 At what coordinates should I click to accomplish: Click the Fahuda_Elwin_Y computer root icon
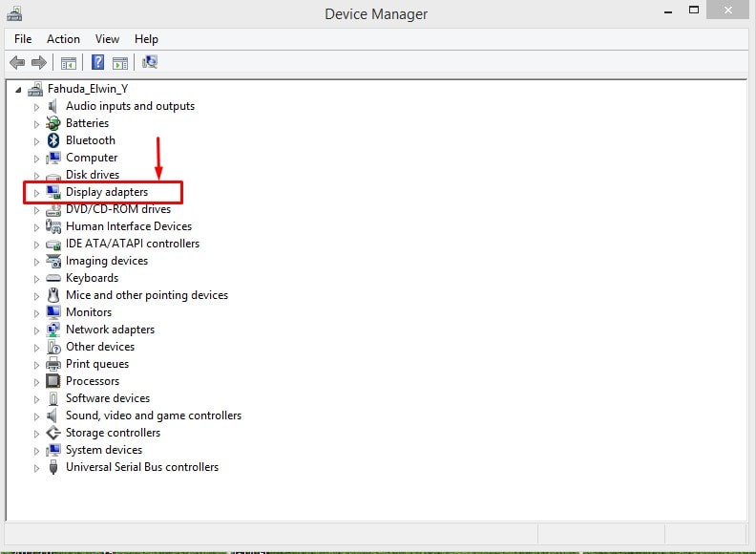(35, 89)
